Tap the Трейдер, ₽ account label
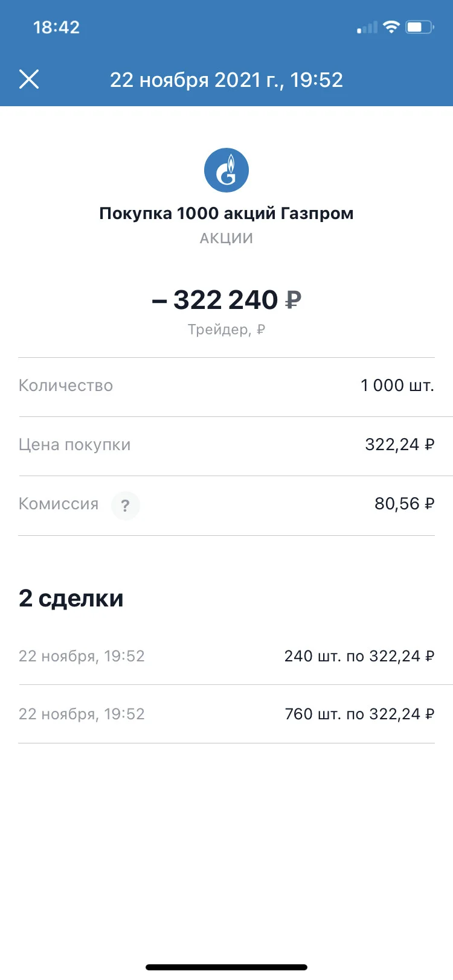 226,329
